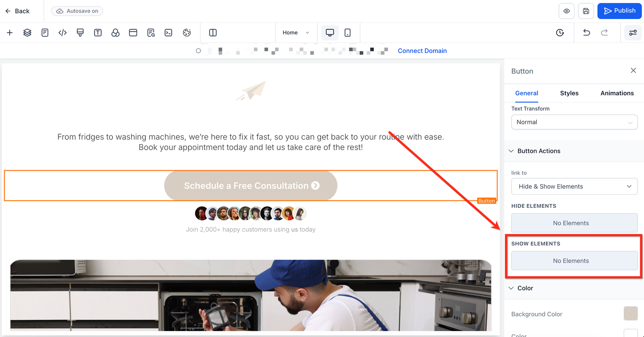644x337 pixels.
Task: Open the Animations tab
Action: point(617,93)
